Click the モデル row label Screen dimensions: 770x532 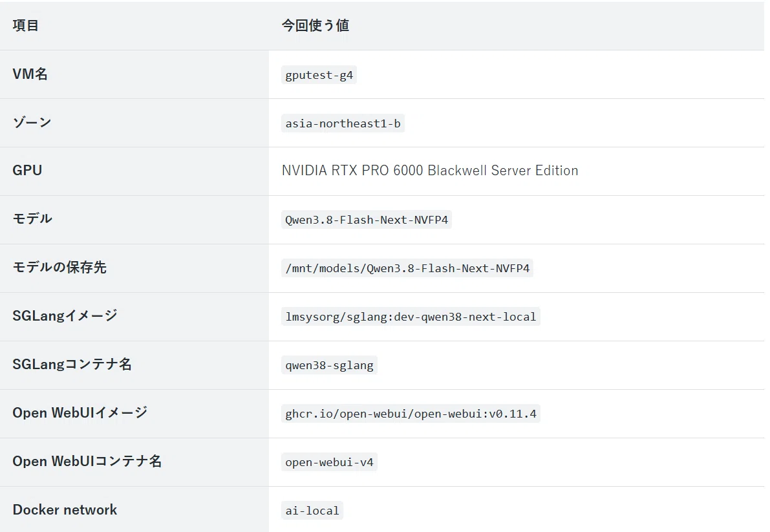coord(32,219)
